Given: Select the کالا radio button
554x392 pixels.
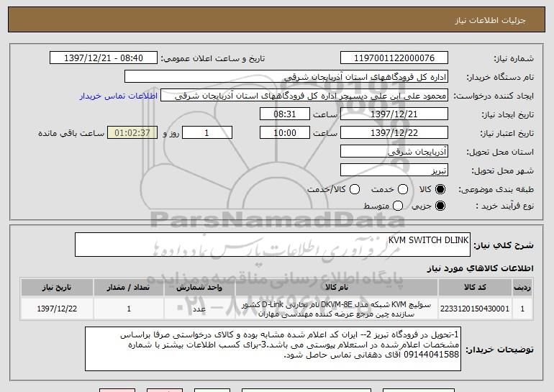Looking at the screenshot, I should [440, 190].
